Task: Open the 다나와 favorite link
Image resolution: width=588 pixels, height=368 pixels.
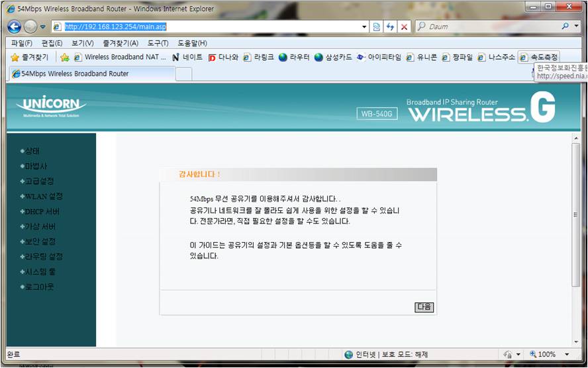Action: (x=224, y=58)
